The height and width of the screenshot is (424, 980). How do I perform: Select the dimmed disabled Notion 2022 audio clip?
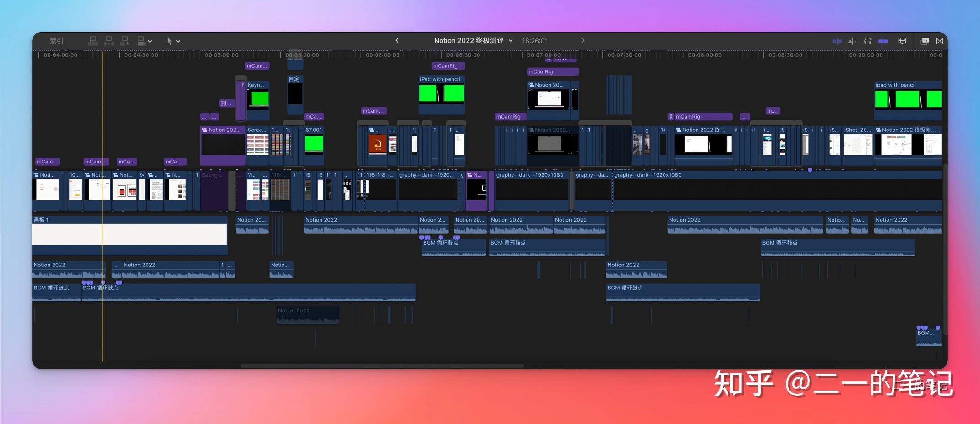(x=308, y=315)
